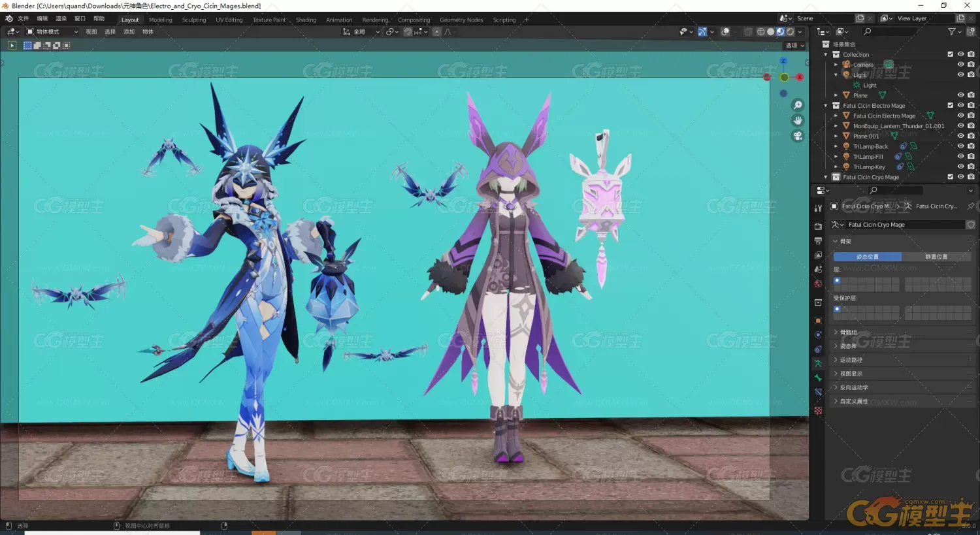Select 静置位置 rest position button

(x=936, y=257)
